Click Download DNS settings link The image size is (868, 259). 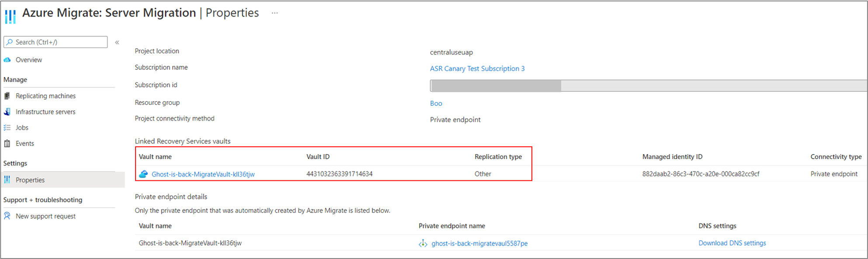pyautogui.click(x=732, y=243)
